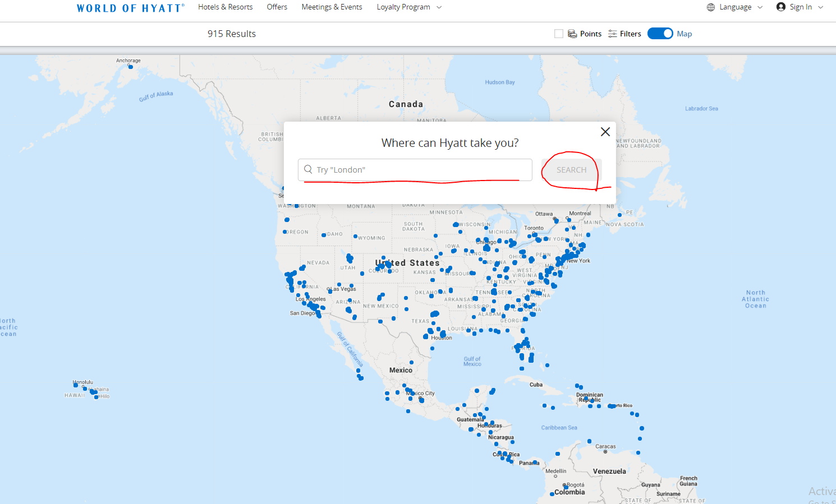The height and width of the screenshot is (504, 836).
Task: Click the Mexico map label
Action: (x=401, y=370)
